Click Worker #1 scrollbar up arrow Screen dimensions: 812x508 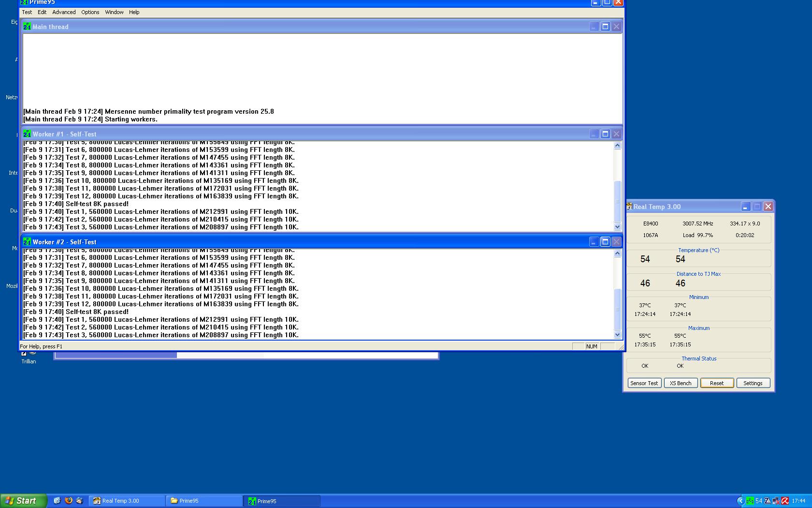tap(617, 146)
